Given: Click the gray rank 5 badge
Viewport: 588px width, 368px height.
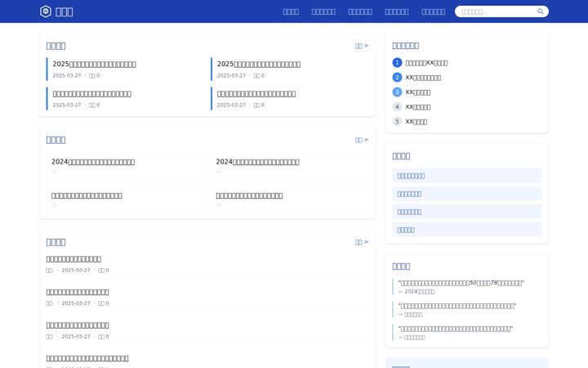Looking at the screenshot, I should point(397,121).
